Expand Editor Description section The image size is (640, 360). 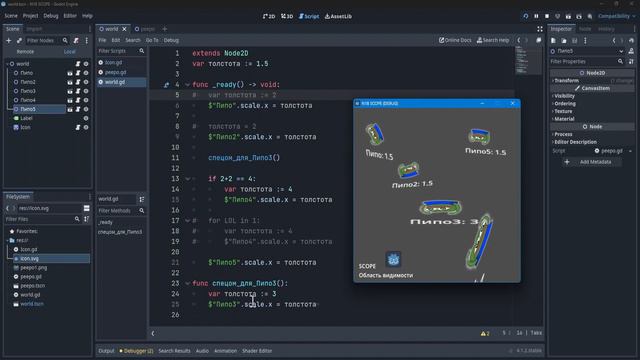575,142
